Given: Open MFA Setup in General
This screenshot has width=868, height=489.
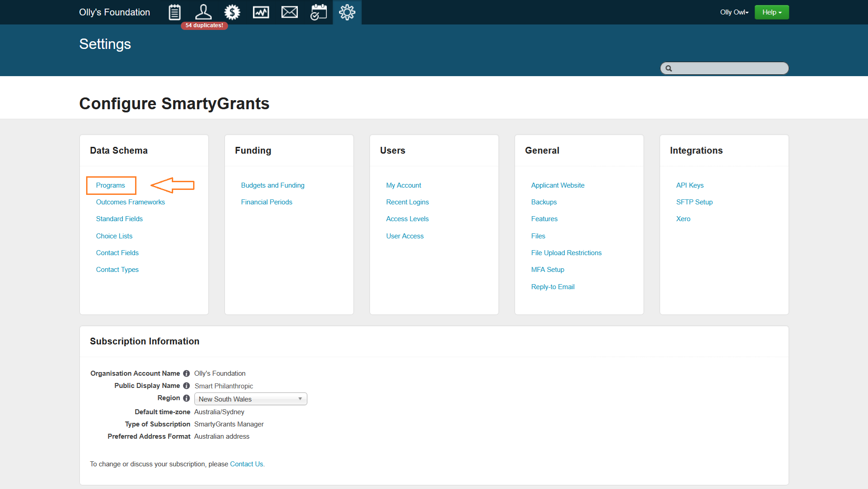Looking at the screenshot, I should coord(548,270).
